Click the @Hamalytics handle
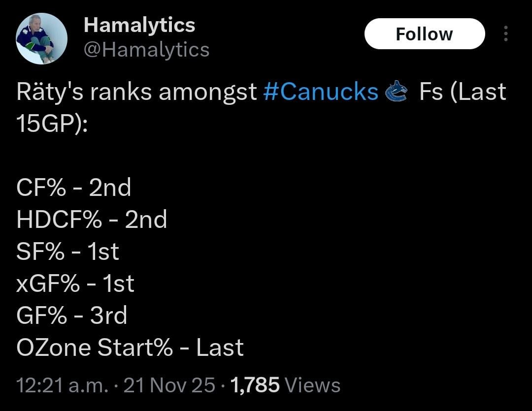 click(x=146, y=49)
